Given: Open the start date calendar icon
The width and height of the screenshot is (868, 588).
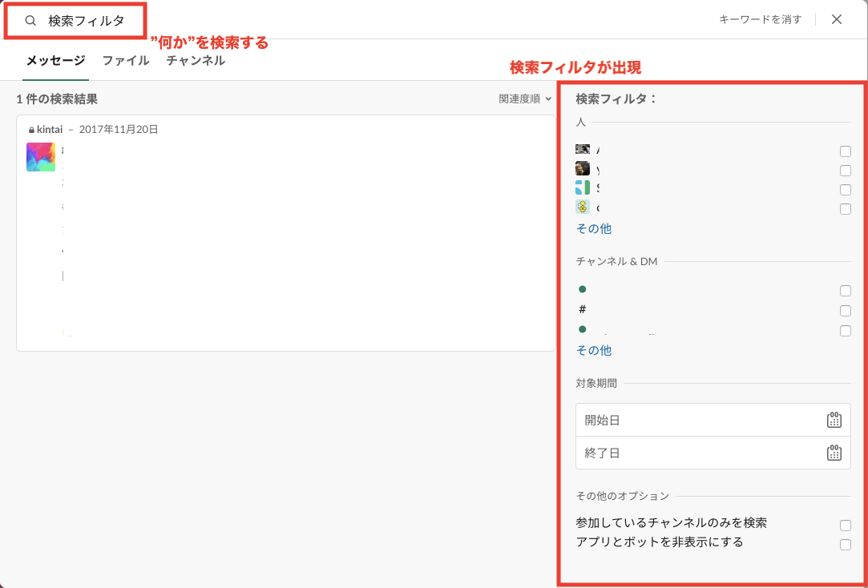Looking at the screenshot, I should click(x=834, y=420).
